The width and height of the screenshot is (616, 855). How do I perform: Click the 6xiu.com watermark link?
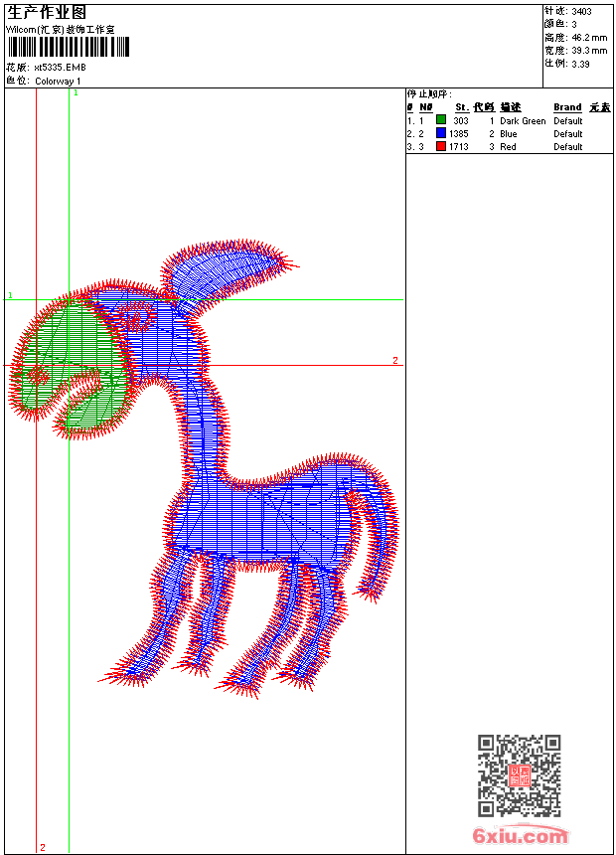520,835
